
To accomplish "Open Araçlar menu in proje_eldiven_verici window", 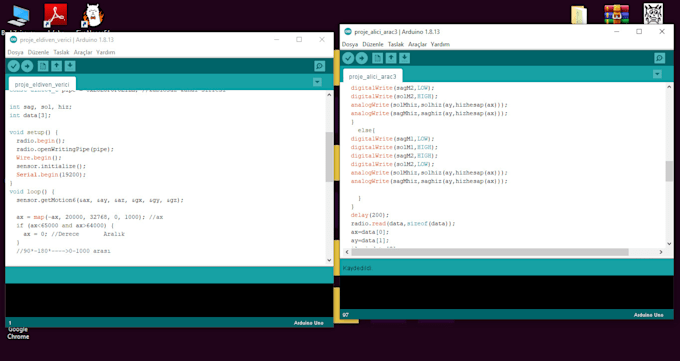I will (83, 52).
